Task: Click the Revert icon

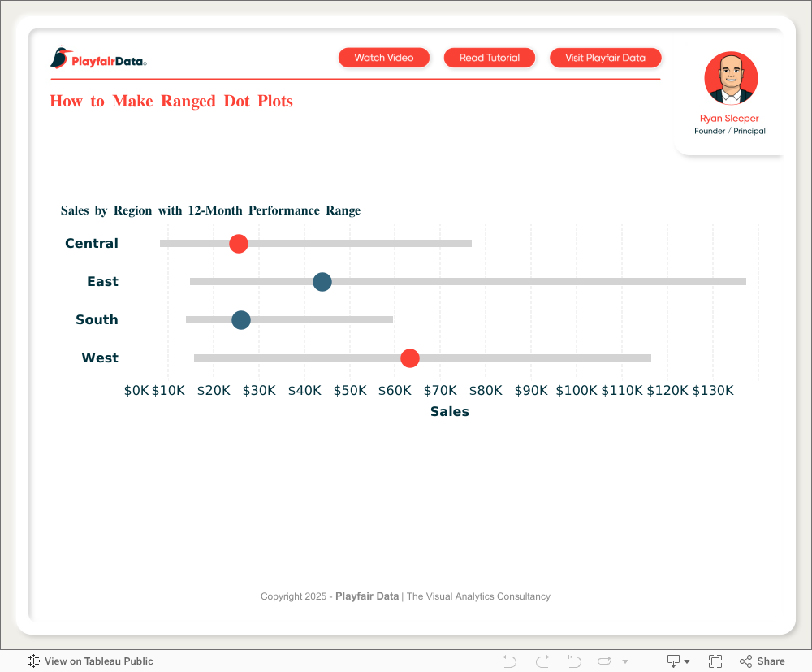Action: 574,661
